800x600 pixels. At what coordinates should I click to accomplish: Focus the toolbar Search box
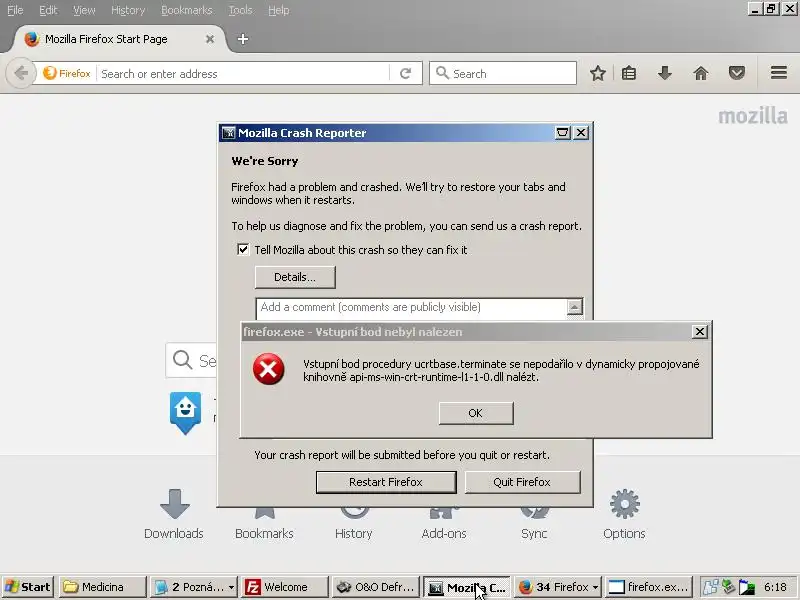[503, 73]
